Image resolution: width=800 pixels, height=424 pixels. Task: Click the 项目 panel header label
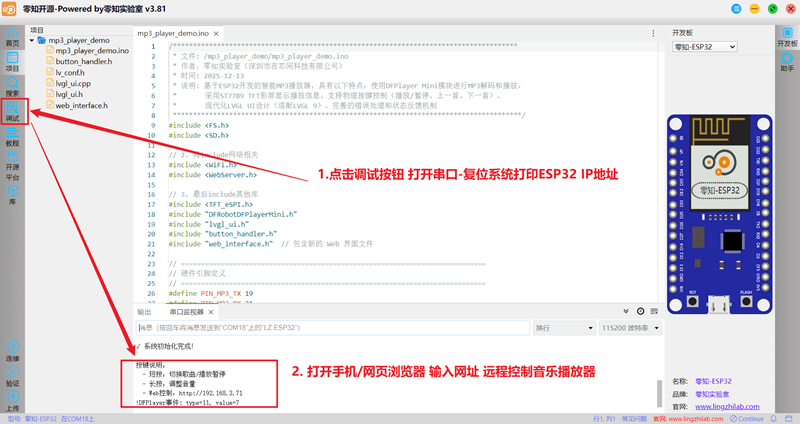coord(37,30)
